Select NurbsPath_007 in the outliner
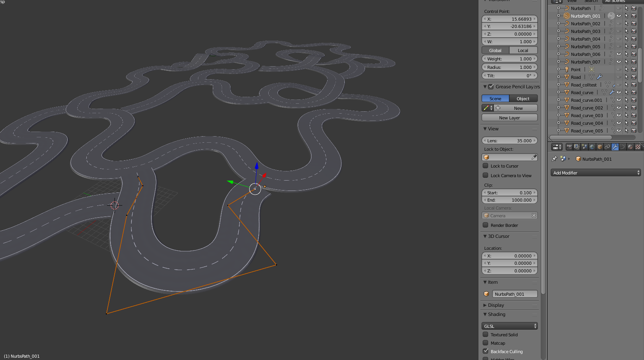The width and height of the screenshot is (644, 360). click(586, 62)
